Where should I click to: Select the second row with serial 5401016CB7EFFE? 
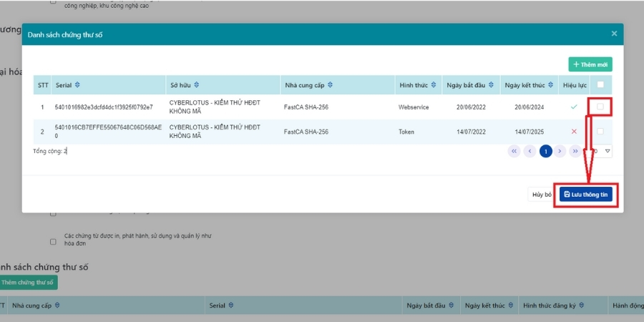click(x=107, y=131)
